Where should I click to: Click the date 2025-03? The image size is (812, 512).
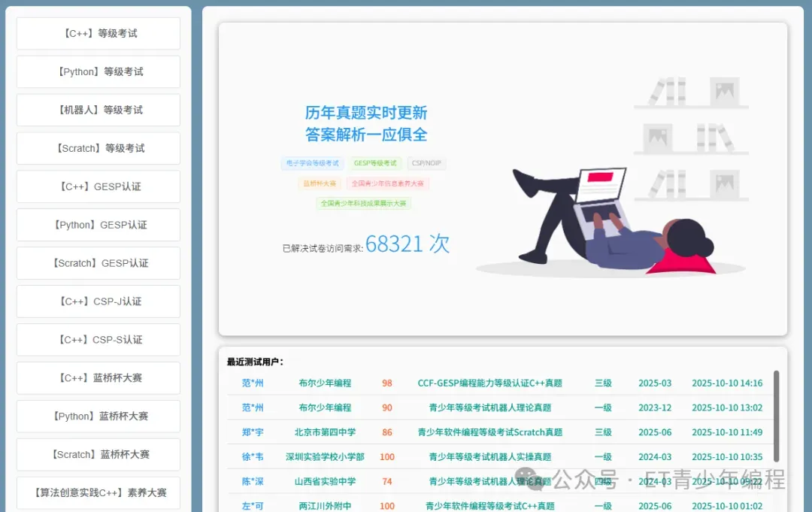click(655, 383)
